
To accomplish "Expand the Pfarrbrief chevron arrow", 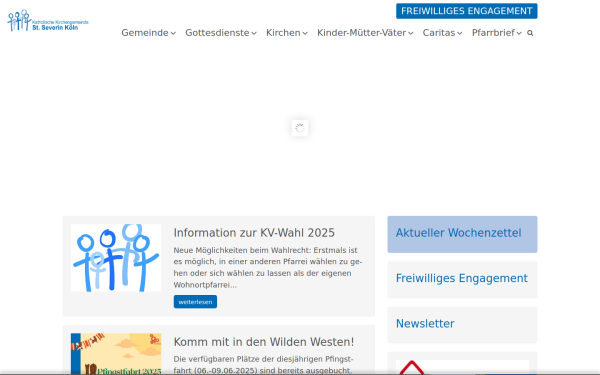I will tap(519, 33).
